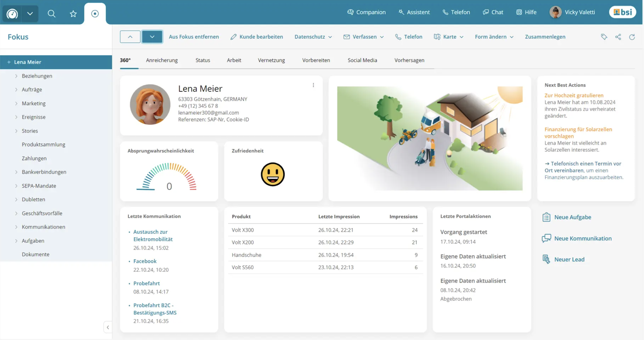Click the share icon in the action bar

point(618,37)
